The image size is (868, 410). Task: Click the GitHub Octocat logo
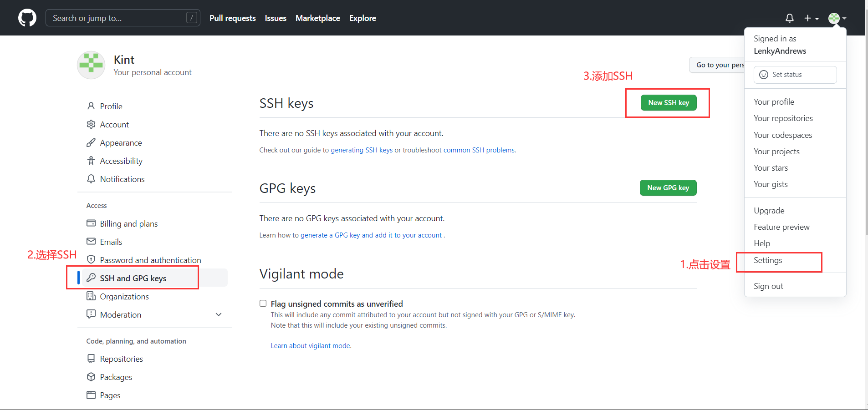[27, 18]
